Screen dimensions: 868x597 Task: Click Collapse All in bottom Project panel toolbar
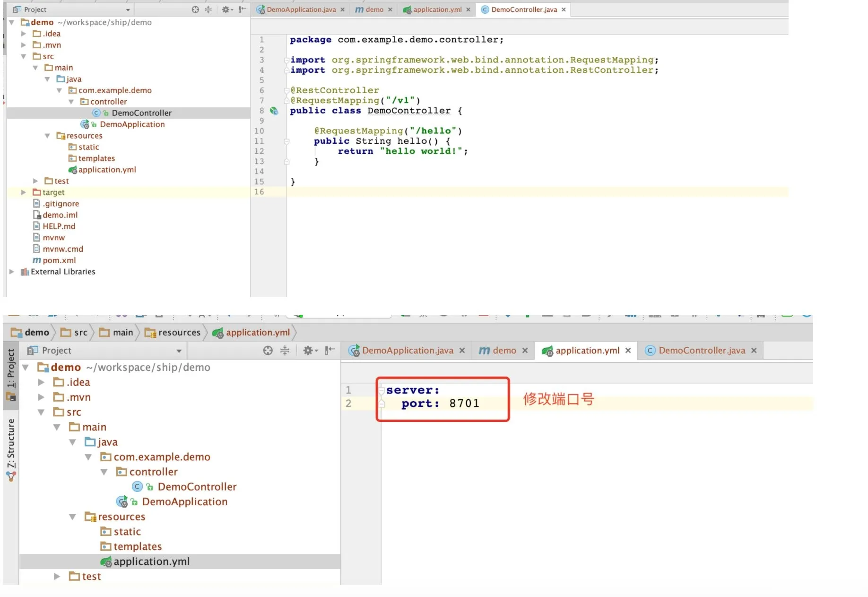(x=284, y=351)
